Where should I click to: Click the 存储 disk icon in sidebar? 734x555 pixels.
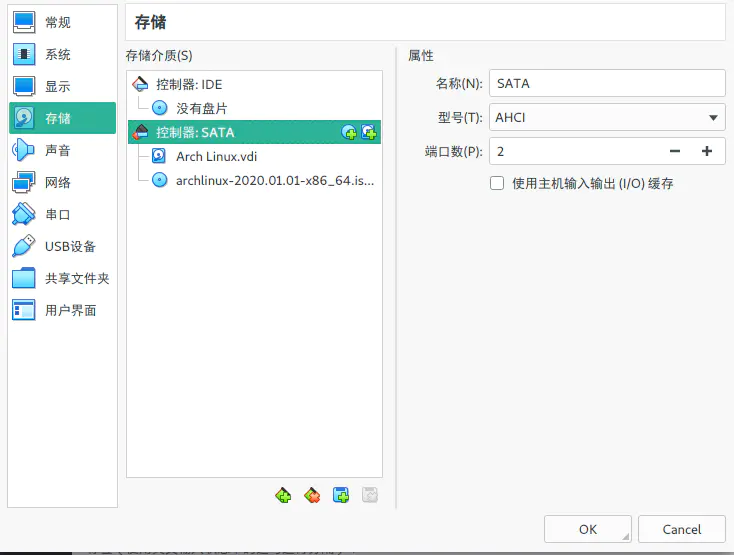(x=23, y=118)
